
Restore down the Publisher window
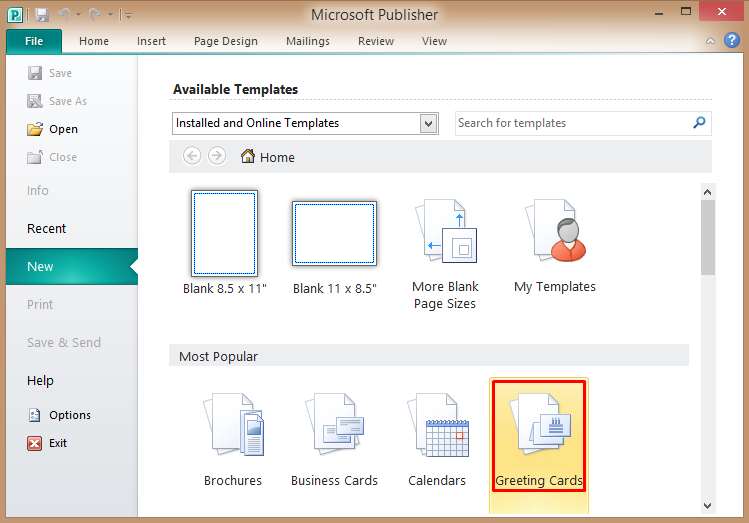(686, 12)
